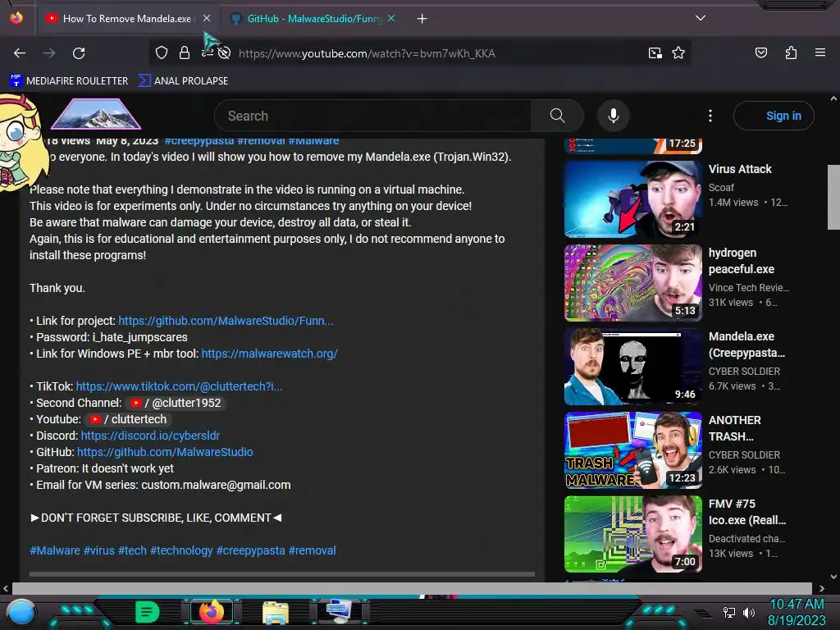Open the discord.io/cybersldr link
This screenshot has height=630, width=840.
[150, 436]
